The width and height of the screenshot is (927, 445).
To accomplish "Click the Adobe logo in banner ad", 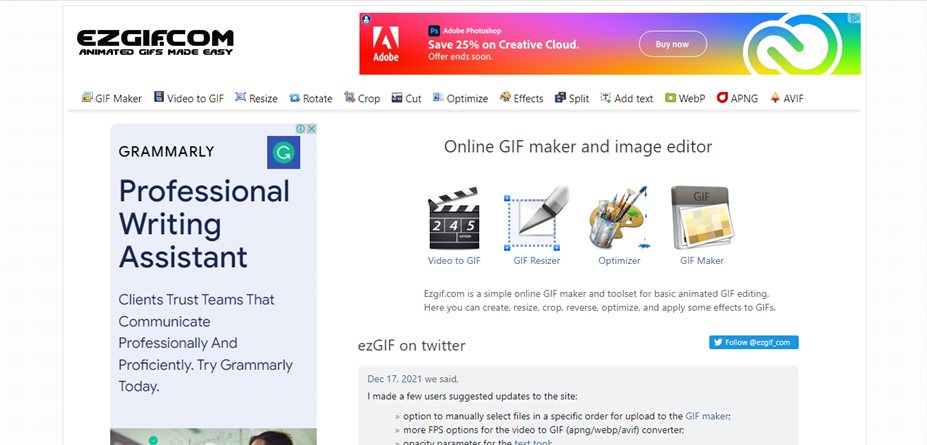I will 386,43.
